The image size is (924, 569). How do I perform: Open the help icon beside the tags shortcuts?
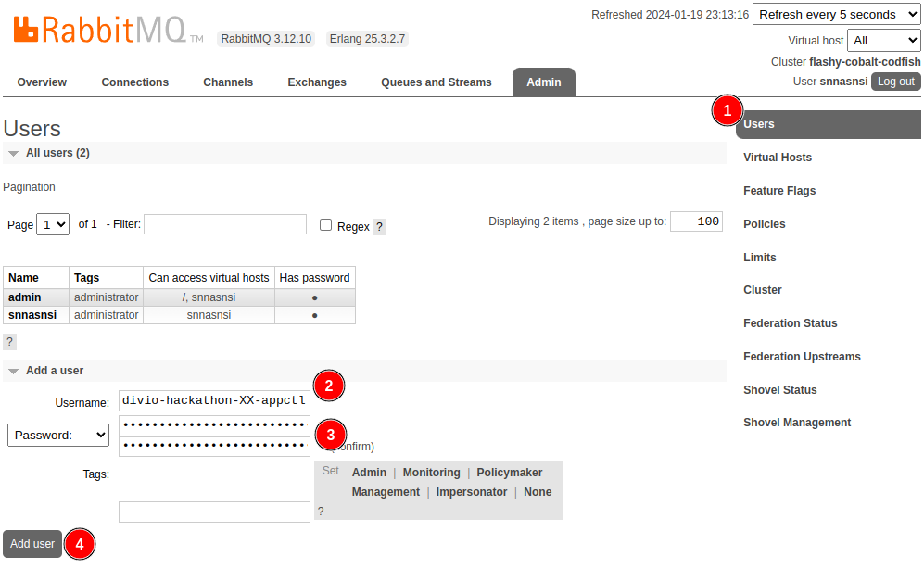[x=320, y=511]
